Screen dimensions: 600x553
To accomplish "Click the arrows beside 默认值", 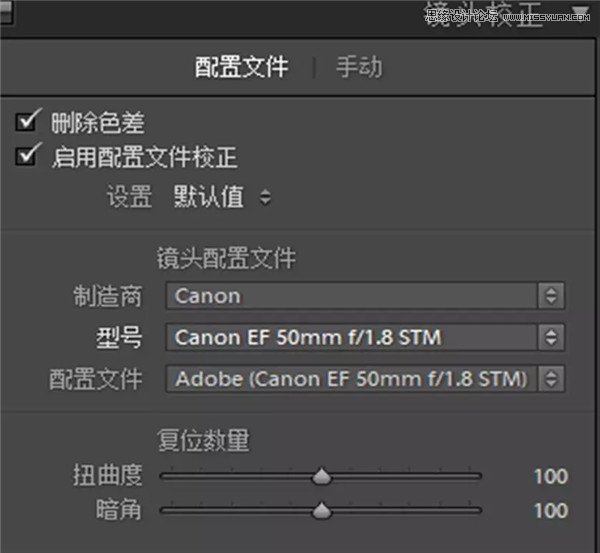I will (265, 198).
